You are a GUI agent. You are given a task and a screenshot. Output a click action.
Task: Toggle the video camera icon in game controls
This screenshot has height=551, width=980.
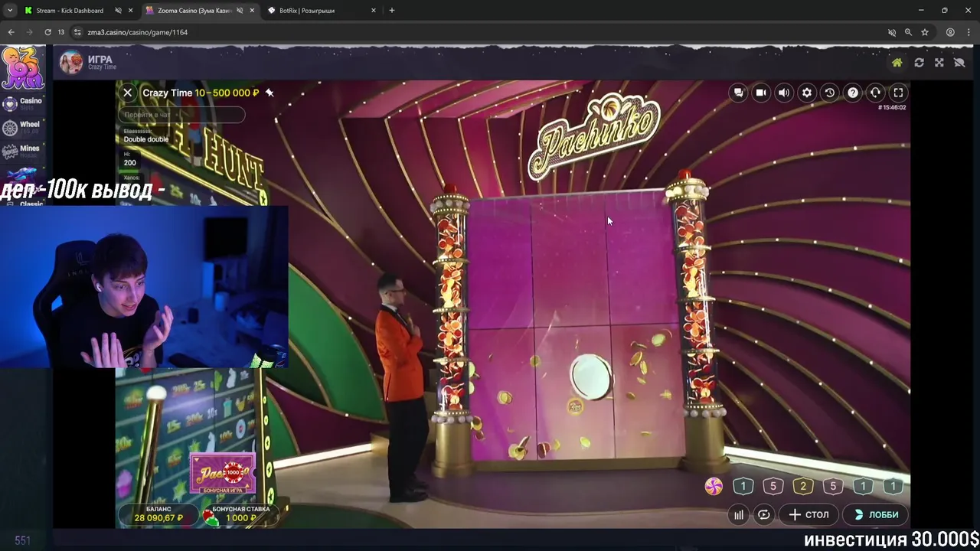point(761,93)
